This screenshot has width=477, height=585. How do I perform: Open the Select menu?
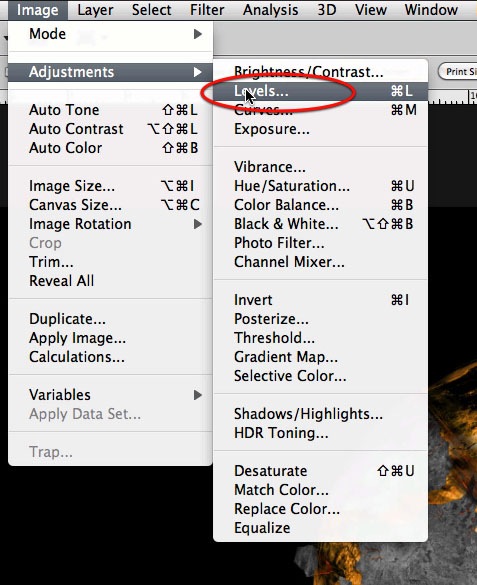(151, 10)
